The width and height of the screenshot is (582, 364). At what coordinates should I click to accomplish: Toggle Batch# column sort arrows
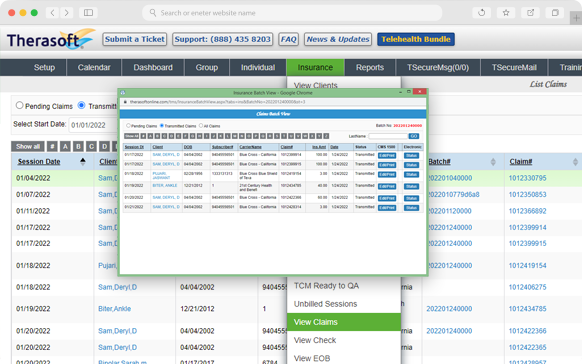[x=493, y=162]
